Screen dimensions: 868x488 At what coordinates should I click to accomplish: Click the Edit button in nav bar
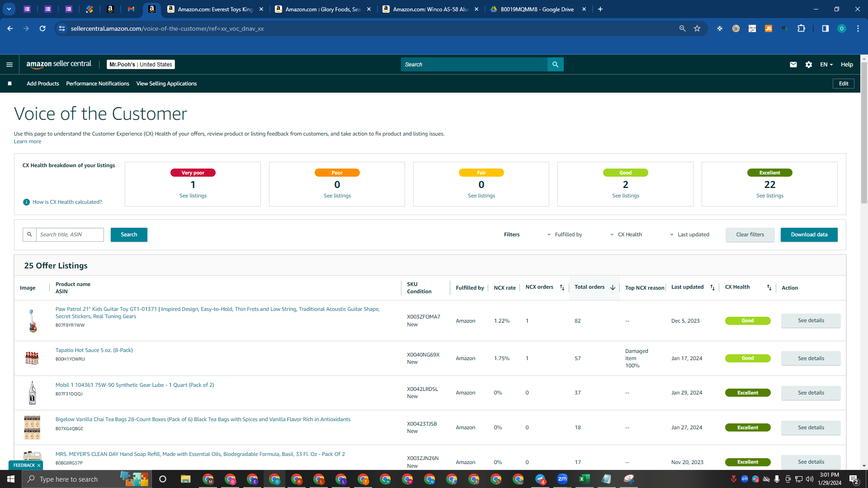(844, 84)
